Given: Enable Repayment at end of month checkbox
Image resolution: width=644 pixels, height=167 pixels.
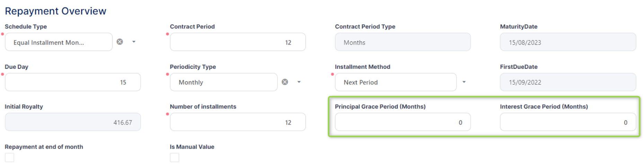Looking at the screenshot, I should [10, 158].
